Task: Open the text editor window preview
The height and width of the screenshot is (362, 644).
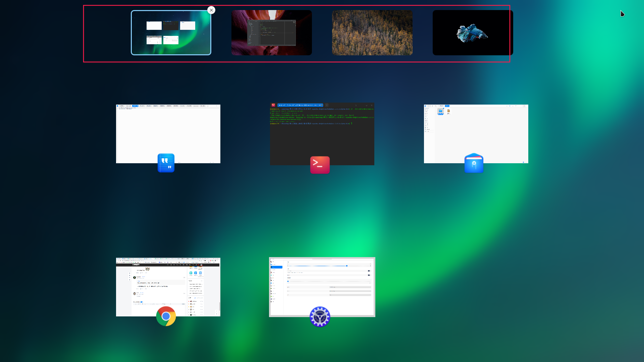Action: pos(168,131)
